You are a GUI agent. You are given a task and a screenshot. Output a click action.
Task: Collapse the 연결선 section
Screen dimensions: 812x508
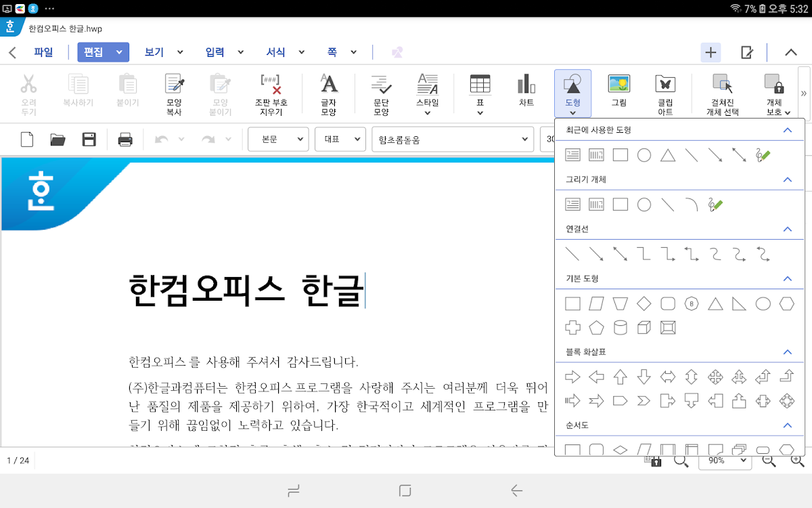787,230
